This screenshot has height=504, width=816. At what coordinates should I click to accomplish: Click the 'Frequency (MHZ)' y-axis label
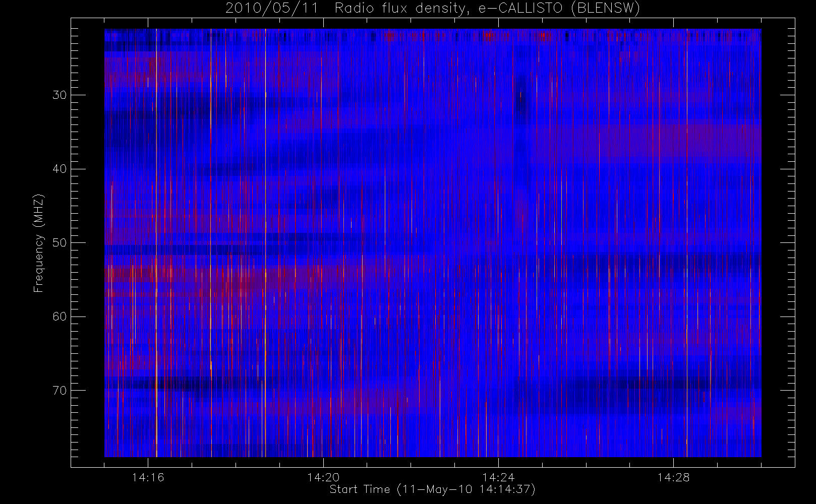tap(39, 243)
